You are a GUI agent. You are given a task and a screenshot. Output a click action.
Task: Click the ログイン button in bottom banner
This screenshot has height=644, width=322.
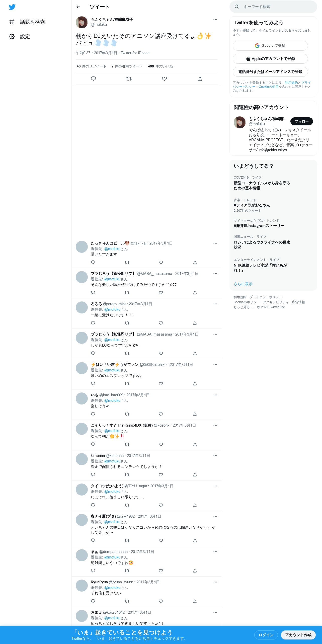[266, 635]
